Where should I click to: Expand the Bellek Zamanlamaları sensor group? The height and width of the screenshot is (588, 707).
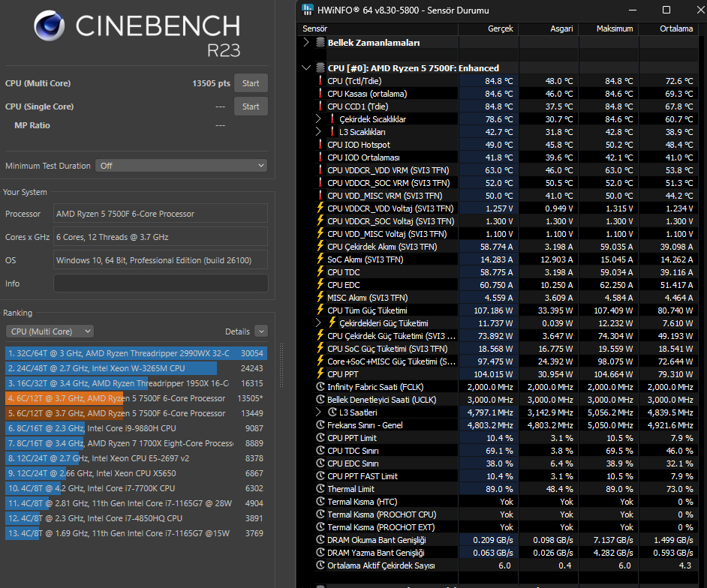click(x=307, y=42)
